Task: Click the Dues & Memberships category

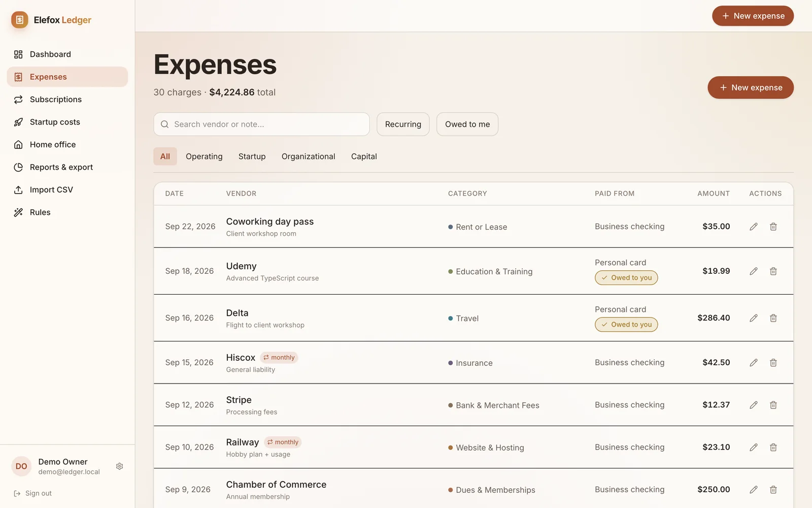Action: click(x=495, y=490)
